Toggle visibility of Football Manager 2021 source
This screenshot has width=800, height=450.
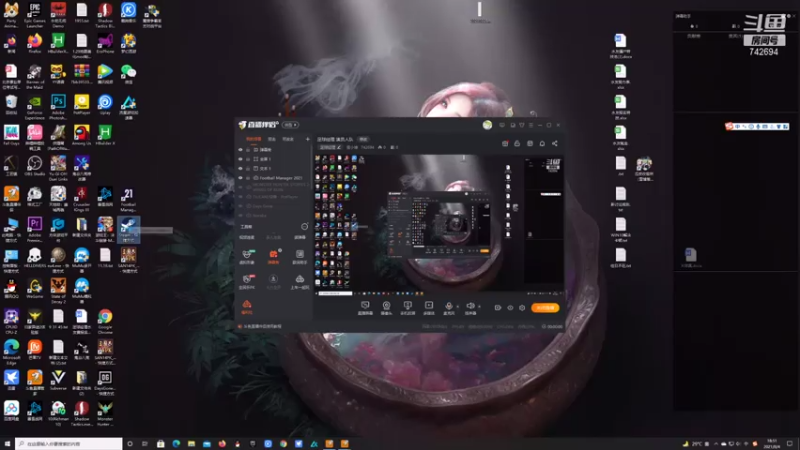[241, 178]
